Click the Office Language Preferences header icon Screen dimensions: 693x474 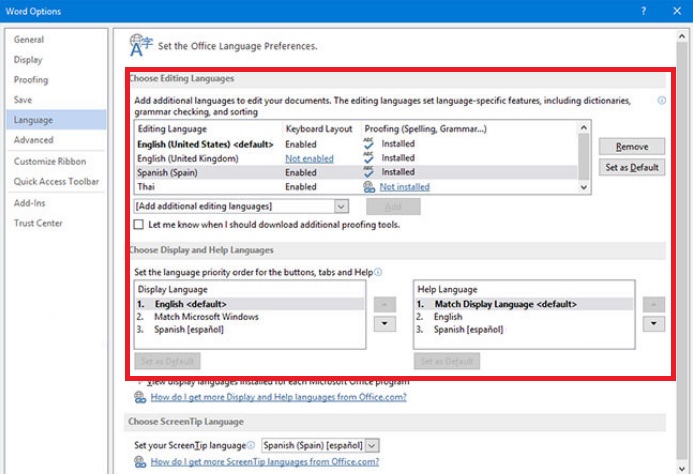[x=140, y=45]
